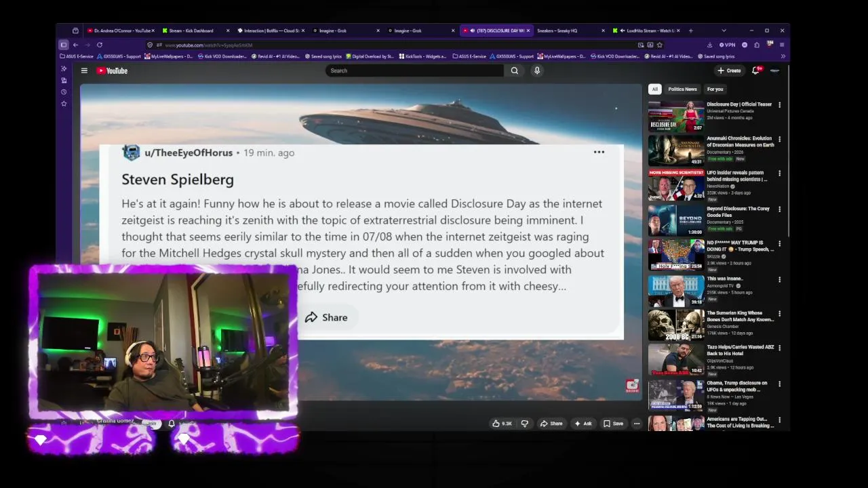Save the video with Save button
The width and height of the screenshot is (868, 488).
point(613,424)
